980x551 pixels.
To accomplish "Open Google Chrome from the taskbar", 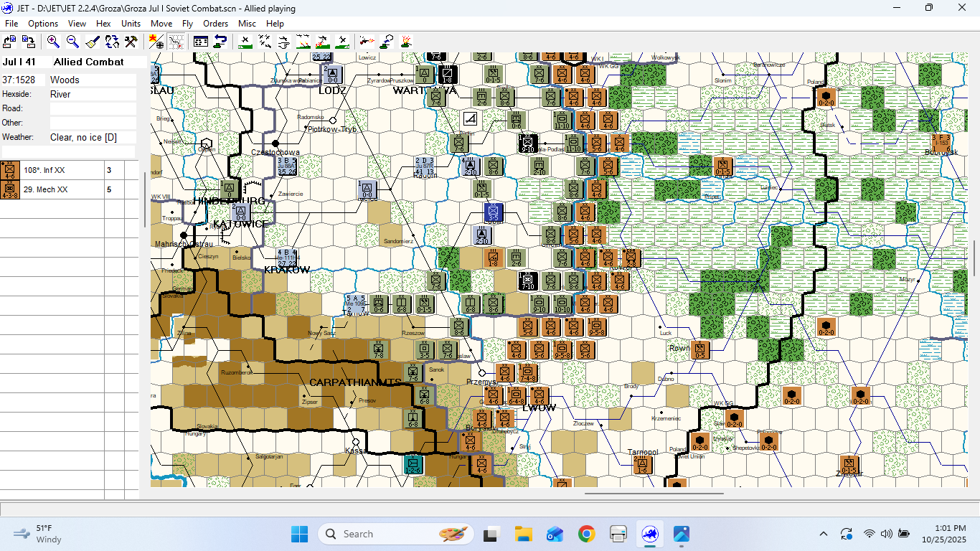I will pos(586,534).
